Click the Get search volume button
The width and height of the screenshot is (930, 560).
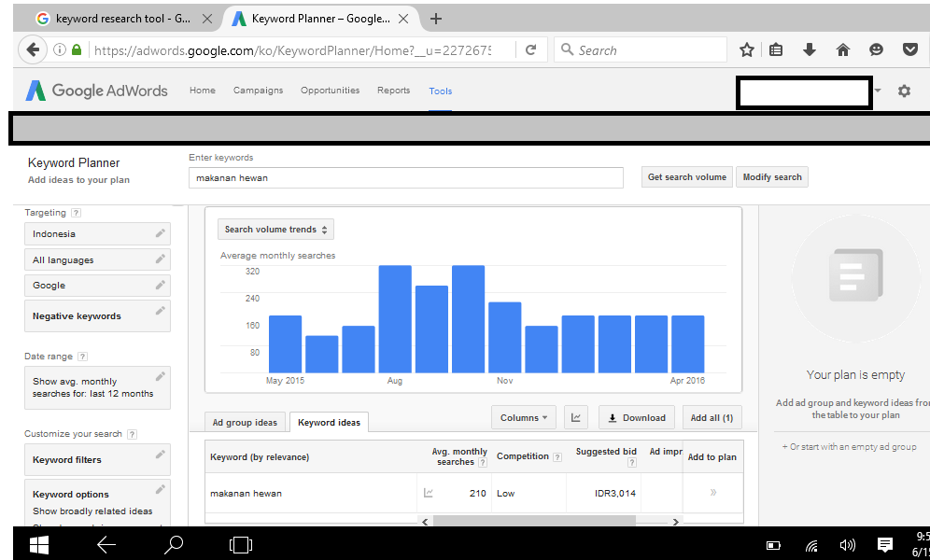[686, 177]
